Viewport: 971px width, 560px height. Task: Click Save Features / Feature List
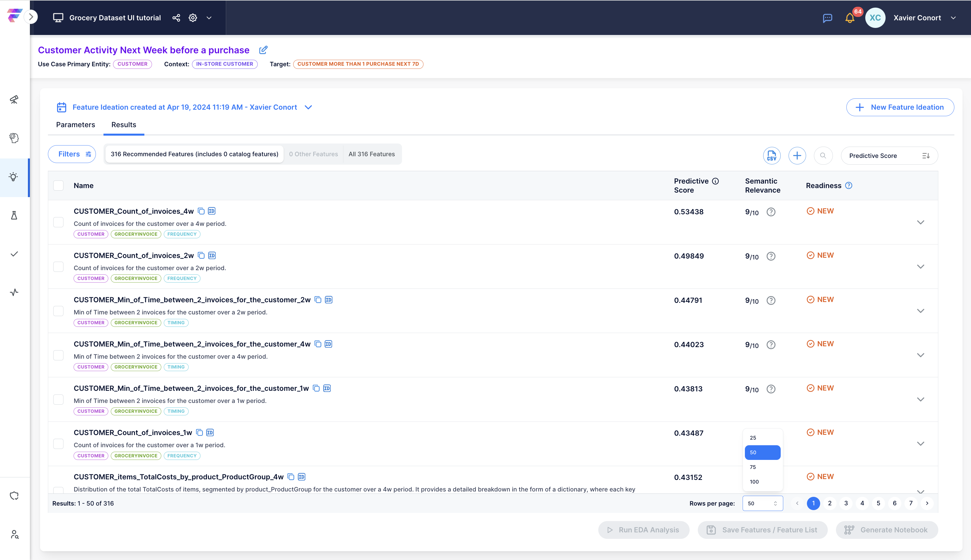[x=763, y=530]
